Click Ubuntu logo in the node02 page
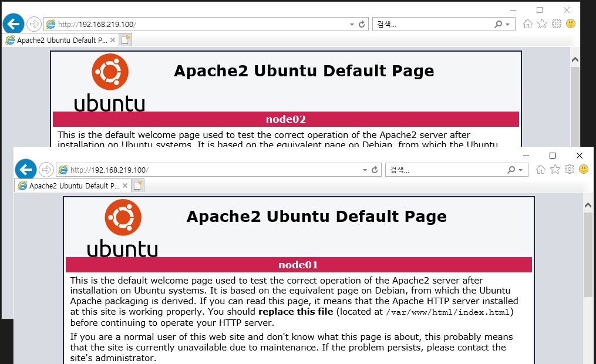The width and height of the screenshot is (596, 364). coord(109,83)
